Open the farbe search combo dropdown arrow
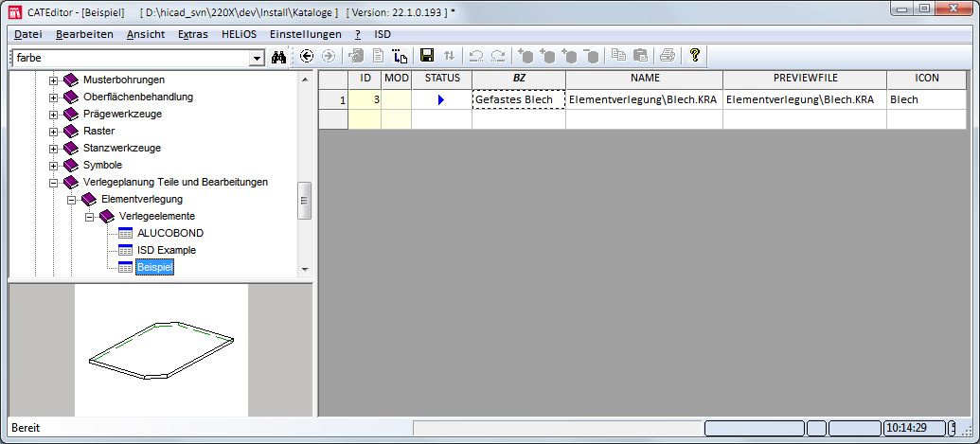 (257, 58)
